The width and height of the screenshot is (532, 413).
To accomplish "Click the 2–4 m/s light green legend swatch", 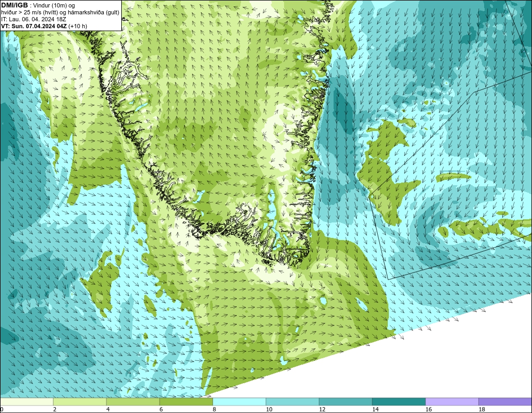I will tap(80, 402).
